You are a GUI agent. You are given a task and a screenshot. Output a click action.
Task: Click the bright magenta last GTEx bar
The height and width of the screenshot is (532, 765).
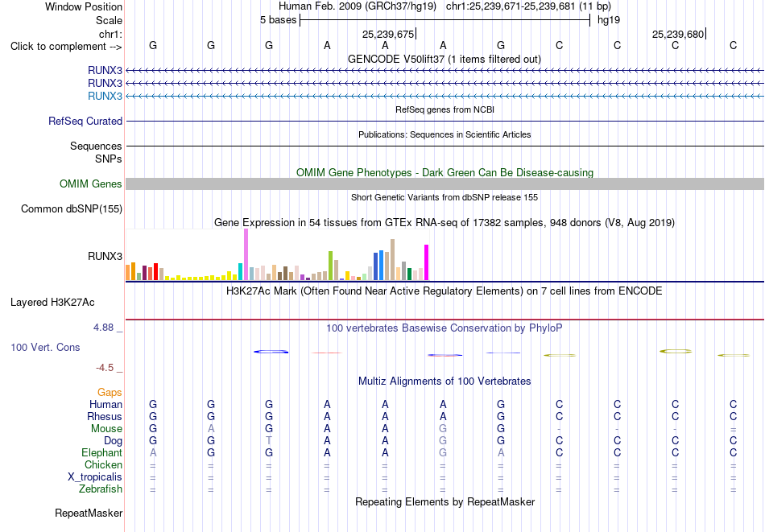427,262
